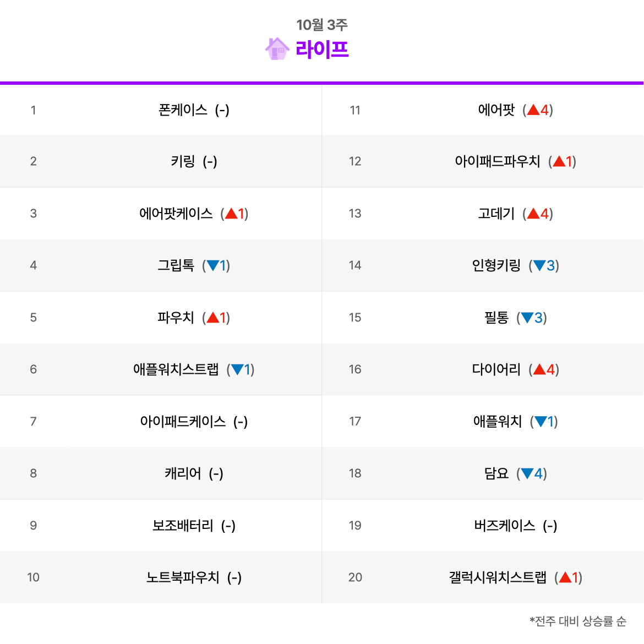The image size is (644, 644).
Task: Click the blue down arrow next to 인형키링
Action: pyautogui.click(x=539, y=266)
